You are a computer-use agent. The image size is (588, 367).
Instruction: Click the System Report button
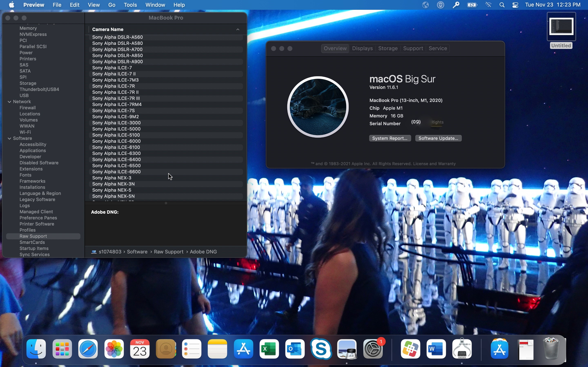point(390,138)
